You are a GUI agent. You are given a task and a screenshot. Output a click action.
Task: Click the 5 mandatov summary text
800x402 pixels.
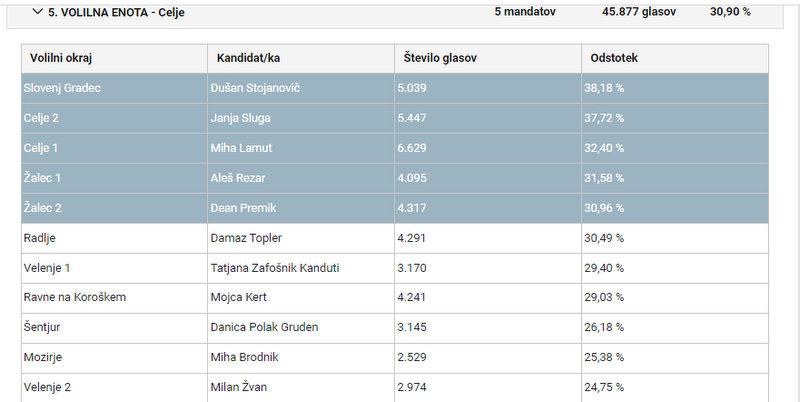pos(525,12)
